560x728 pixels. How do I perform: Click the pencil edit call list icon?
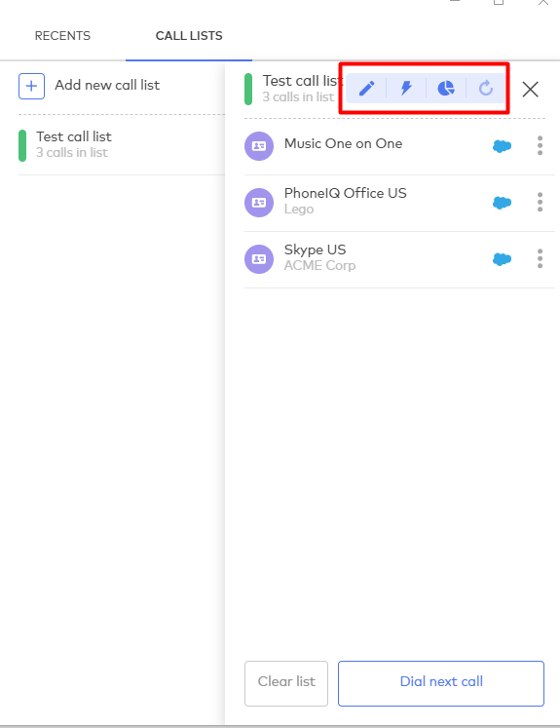[366, 89]
